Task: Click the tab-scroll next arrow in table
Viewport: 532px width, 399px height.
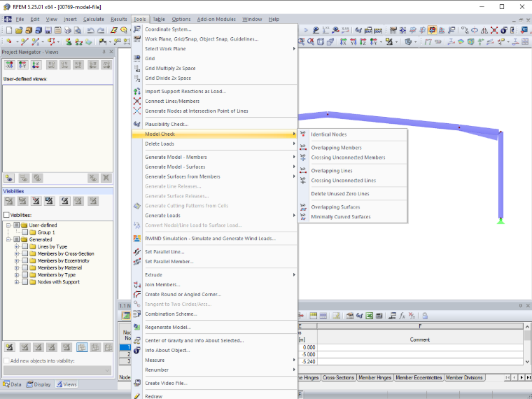Action: tap(521, 377)
